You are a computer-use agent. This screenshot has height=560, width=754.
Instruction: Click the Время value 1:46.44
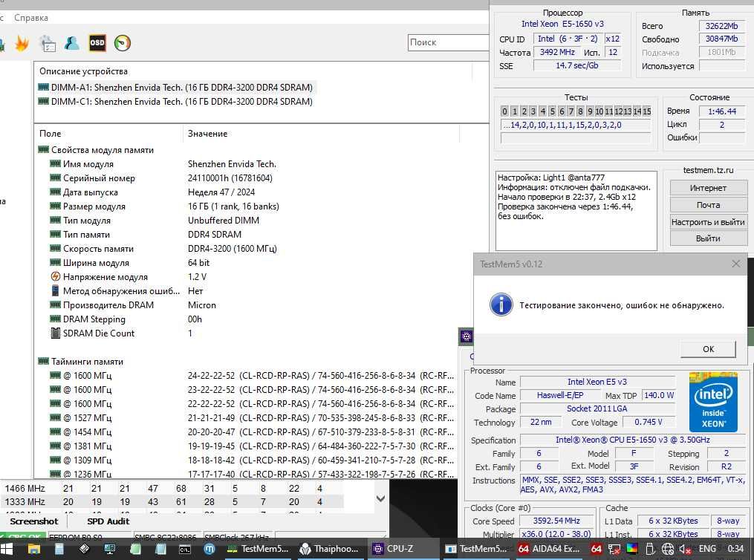(722, 111)
